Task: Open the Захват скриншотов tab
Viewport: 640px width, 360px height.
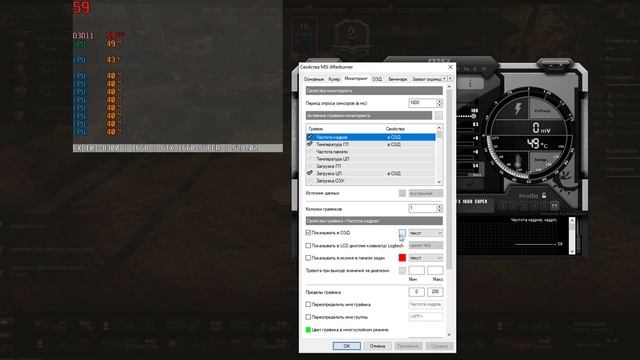Action: 426,79
